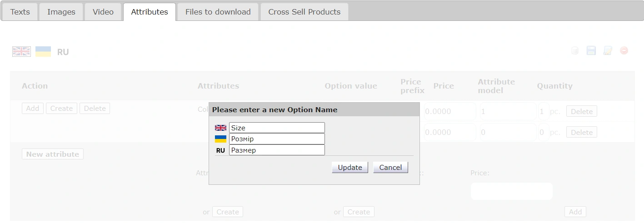Viewport: 644px width, 223px height.
Task: Switch to English language flag above table
Action: [21, 52]
